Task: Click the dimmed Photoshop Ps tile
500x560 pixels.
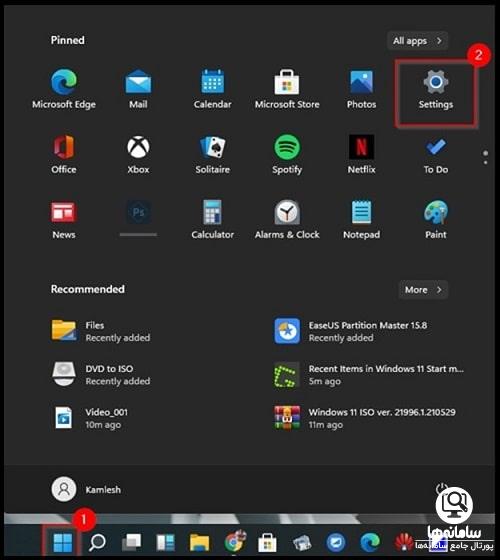Action: point(138,218)
